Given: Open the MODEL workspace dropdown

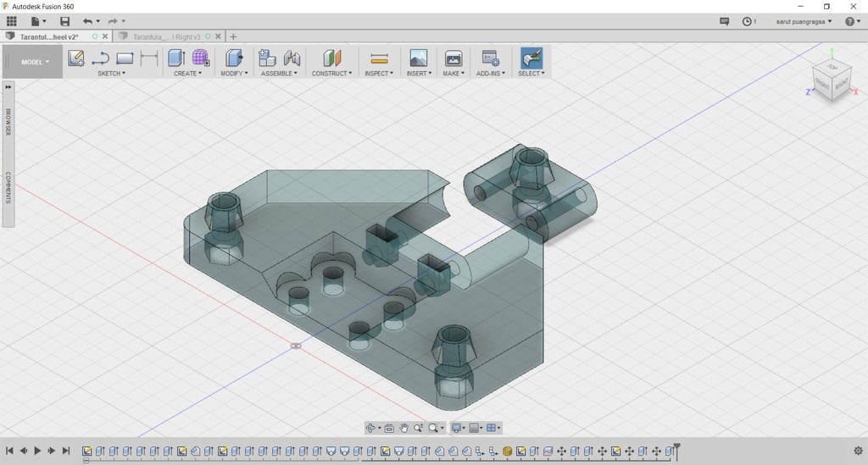Looking at the screenshot, I should [x=35, y=62].
